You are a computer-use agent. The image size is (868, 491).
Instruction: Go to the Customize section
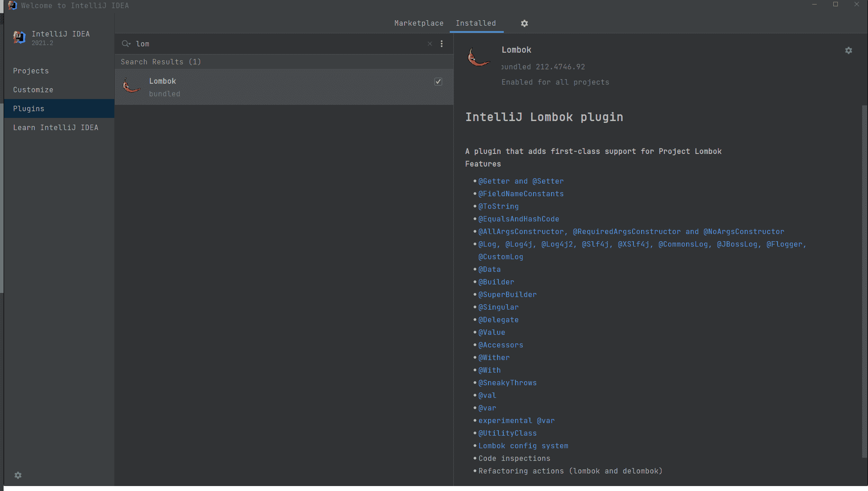[33, 90]
